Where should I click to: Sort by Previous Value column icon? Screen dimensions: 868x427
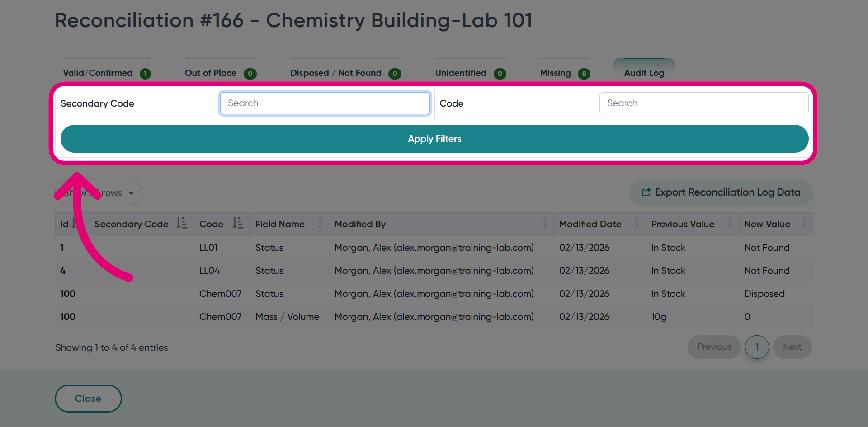[730, 223]
